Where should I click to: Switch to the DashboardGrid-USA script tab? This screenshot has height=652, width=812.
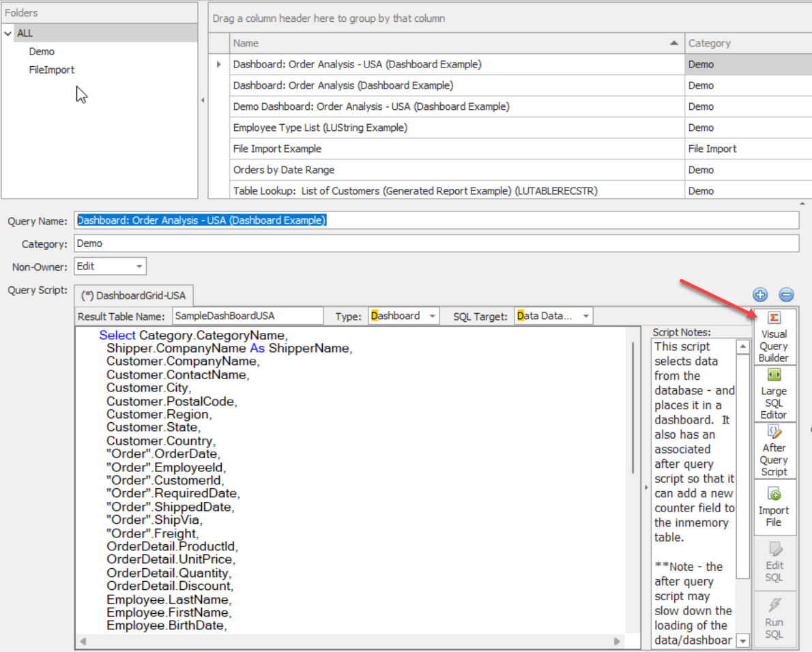pos(133,295)
